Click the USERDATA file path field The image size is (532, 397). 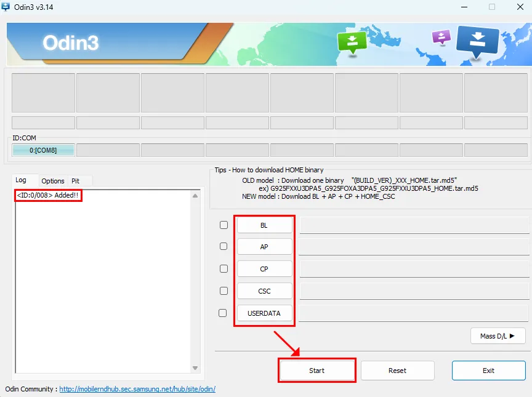[x=414, y=313]
